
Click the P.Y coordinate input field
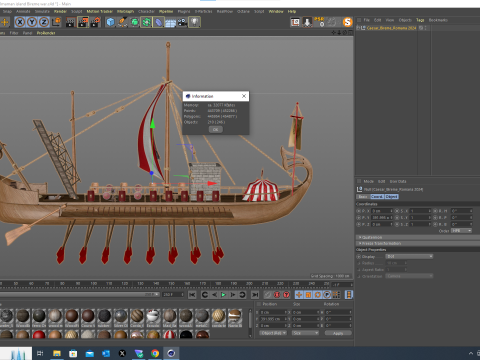pyautogui.click(x=382, y=218)
